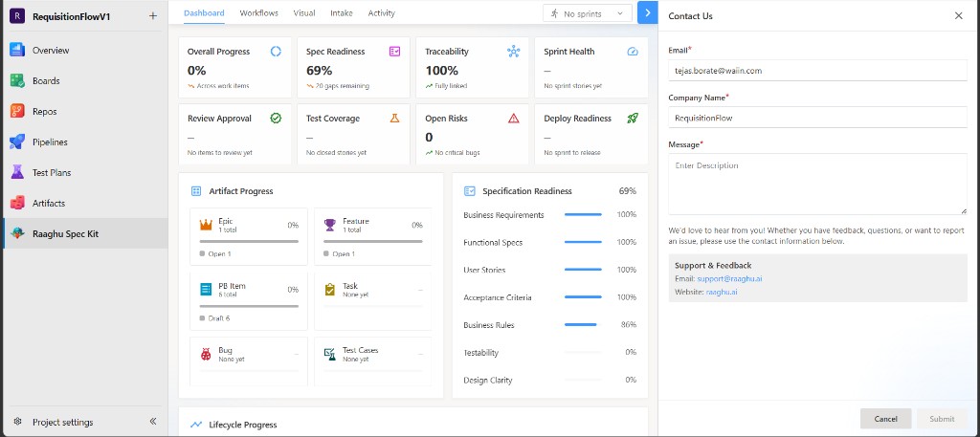Viewport: 980px width, 437px height.
Task: Switch to the Activity tab
Action: pos(381,13)
